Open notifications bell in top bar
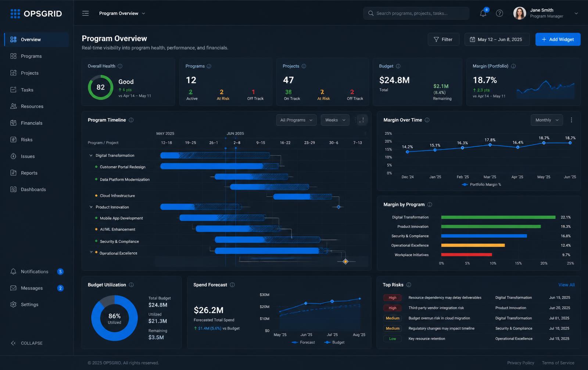 point(483,13)
